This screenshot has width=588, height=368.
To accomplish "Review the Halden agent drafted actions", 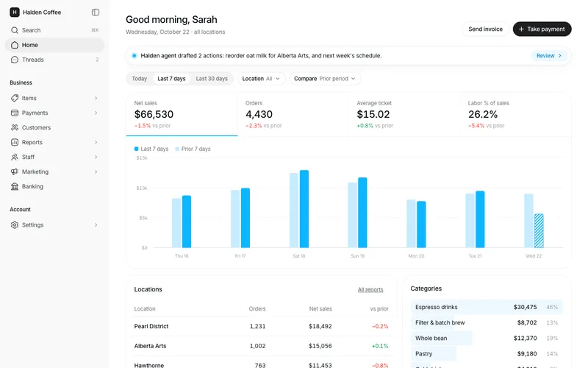I will pos(549,56).
